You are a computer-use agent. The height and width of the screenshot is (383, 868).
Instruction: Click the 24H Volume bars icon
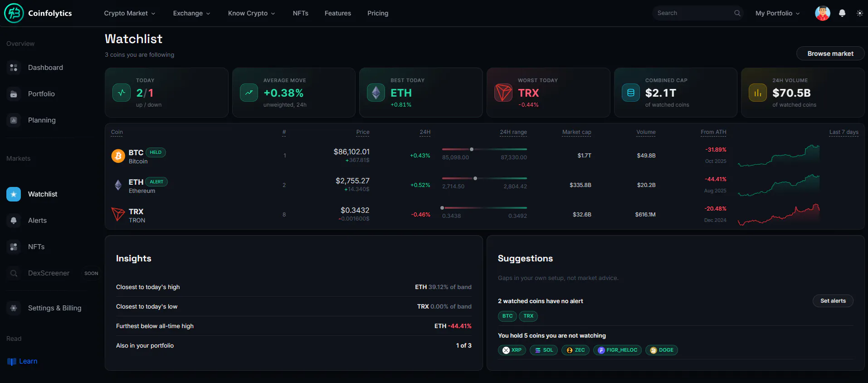758,93
